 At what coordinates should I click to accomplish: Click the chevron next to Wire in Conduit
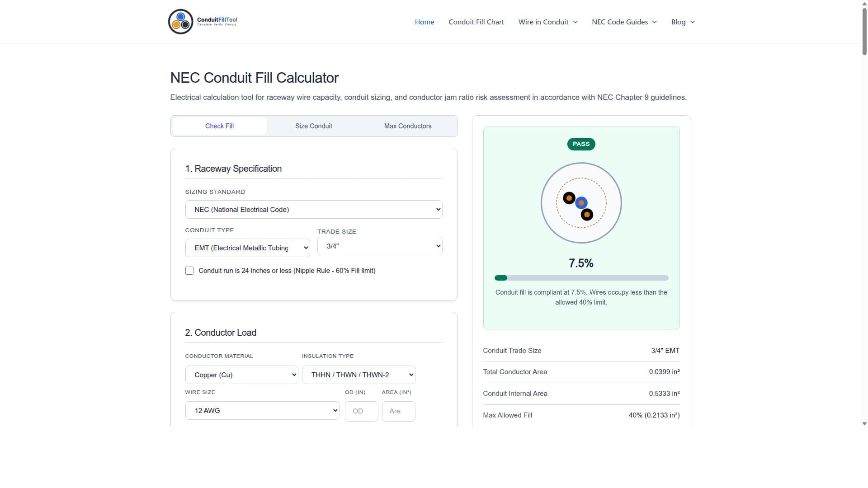[x=575, y=22]
